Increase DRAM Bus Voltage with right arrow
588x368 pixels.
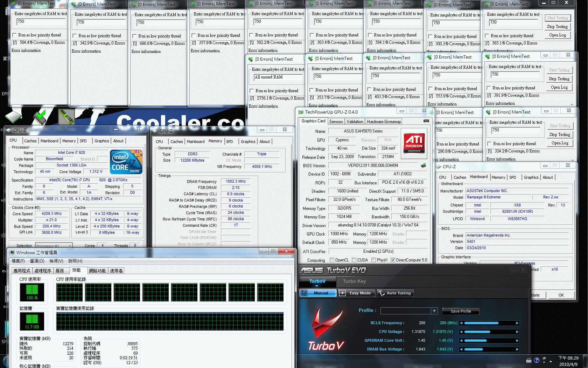click(517, 349)
